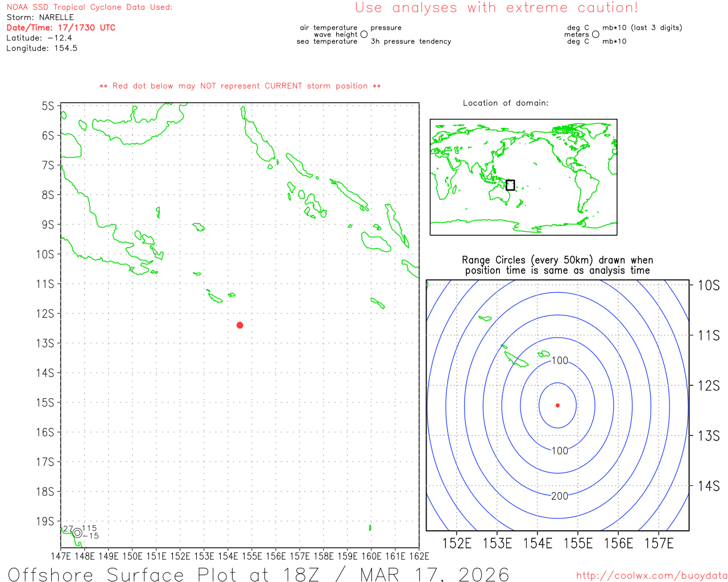Screen dimensions: 728x582
Task: Click the legend circle beside 'mb*10 (last 3 digits)'
Action: (x=595, y=35)
